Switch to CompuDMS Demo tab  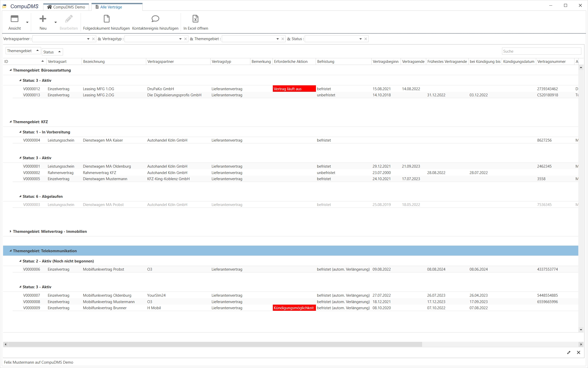(66, 7)
